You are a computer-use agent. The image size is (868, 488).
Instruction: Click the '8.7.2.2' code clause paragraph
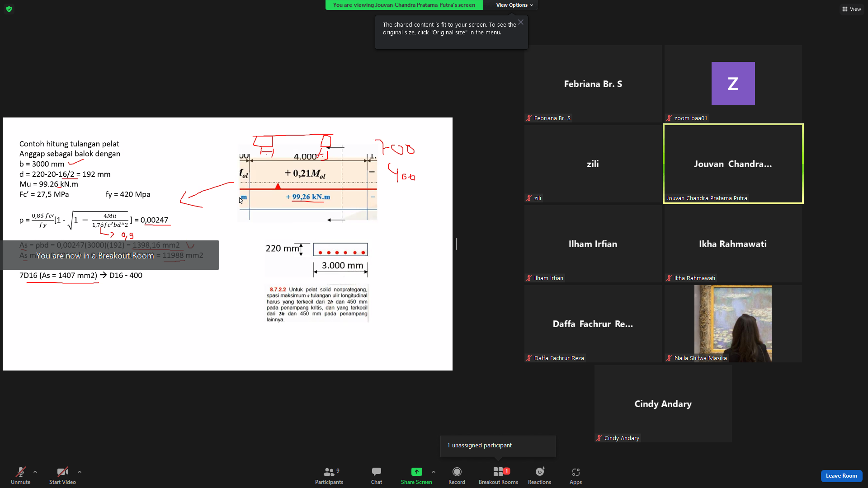[x=317, y=305]
